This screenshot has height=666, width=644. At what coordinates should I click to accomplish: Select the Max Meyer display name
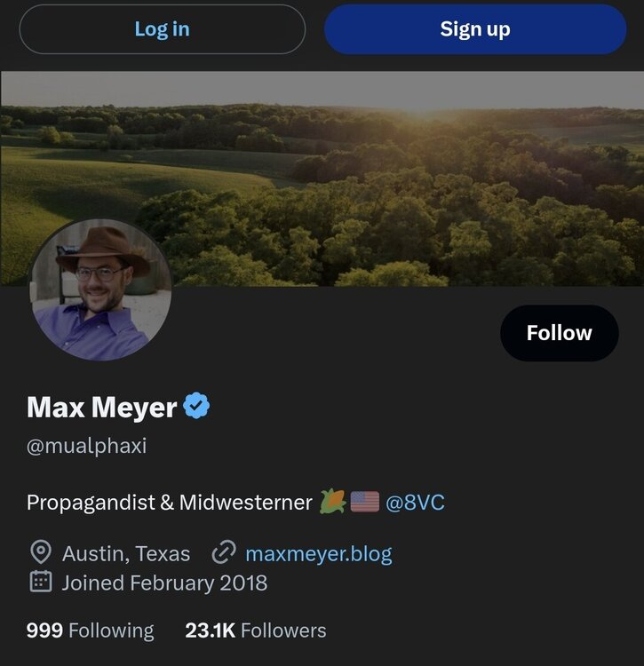click(102, 408)
